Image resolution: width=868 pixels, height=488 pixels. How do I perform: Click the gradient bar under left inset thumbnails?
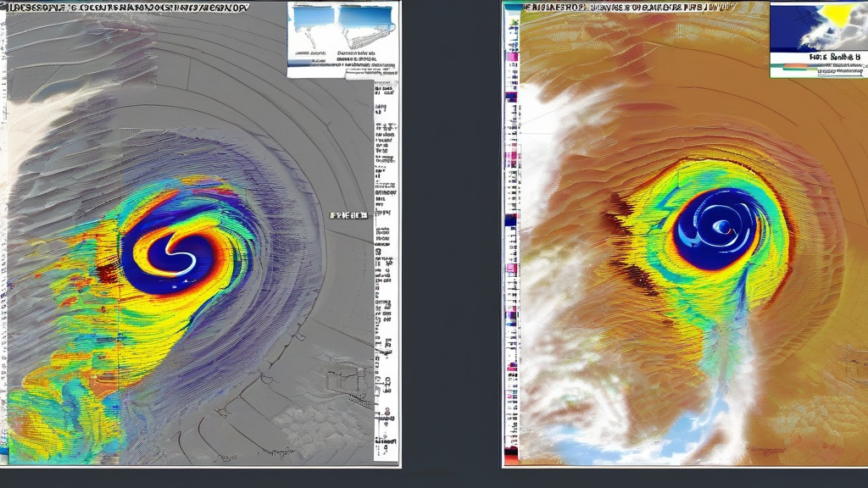[x=309, y=63]
